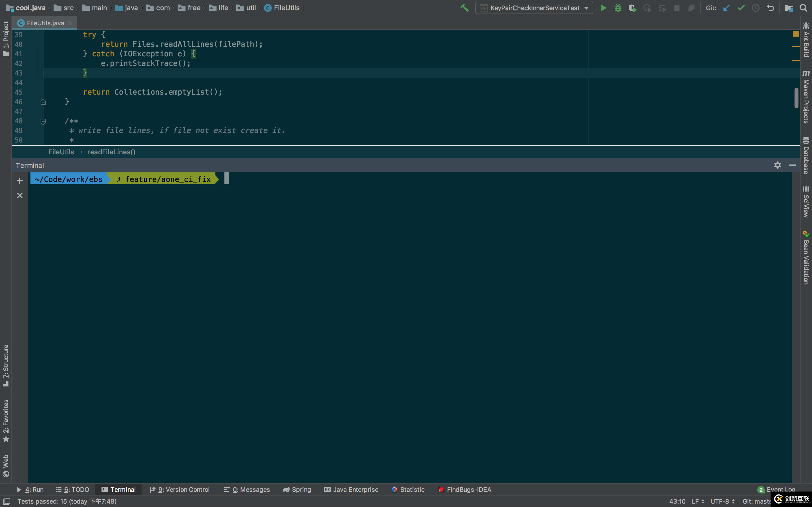The image size is (812, 507).
Task: Click the Run button to execute
Action: [604, 8]
